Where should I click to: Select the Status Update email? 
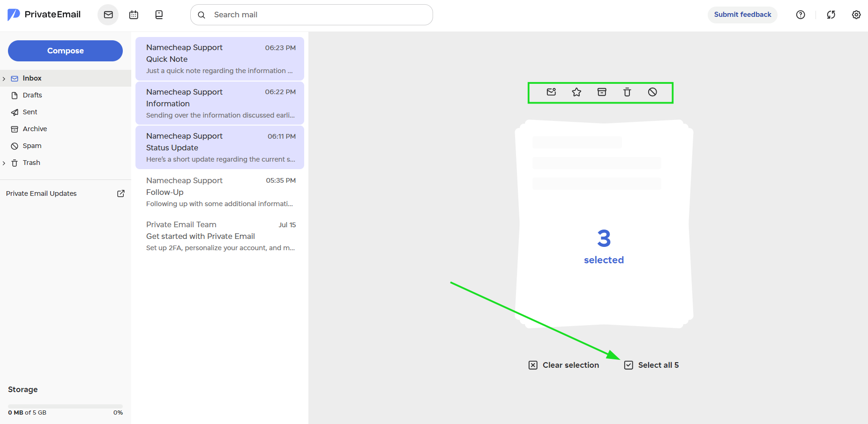point(220,147)
